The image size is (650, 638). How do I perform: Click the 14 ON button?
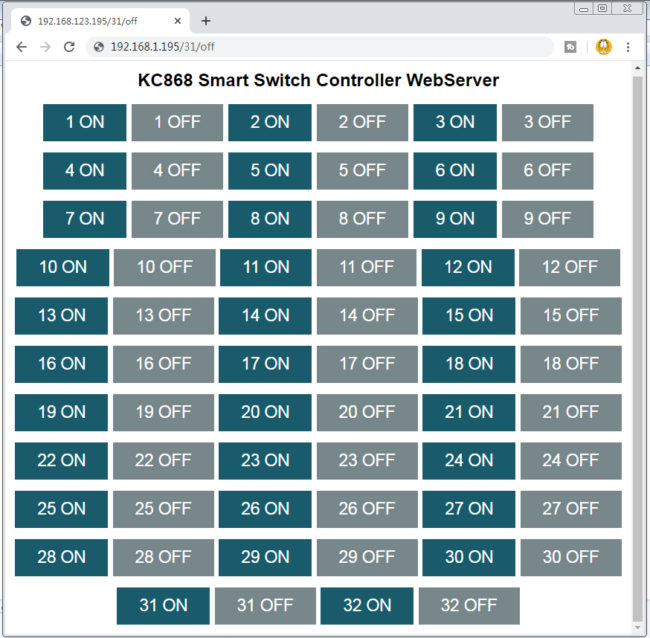tap(265, 316)
